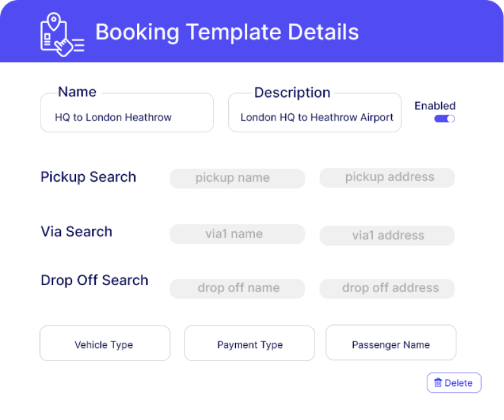Click the Pickup Search label
The image size is (504, 420).
pyautogui.click(x=88, y=177)
